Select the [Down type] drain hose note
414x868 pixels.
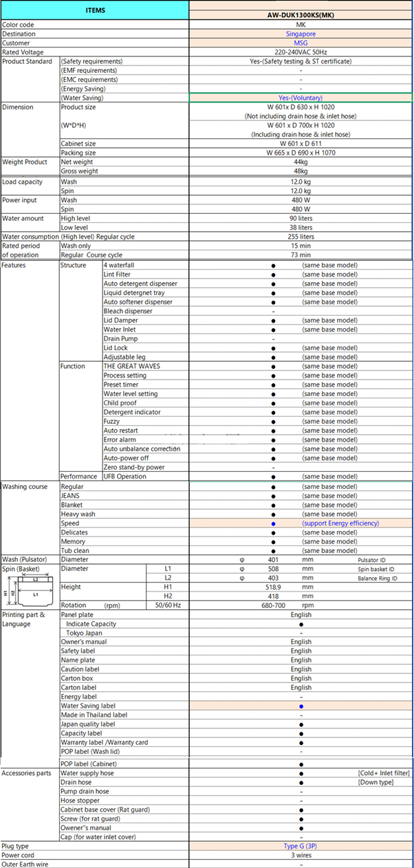tap(375, 782)
